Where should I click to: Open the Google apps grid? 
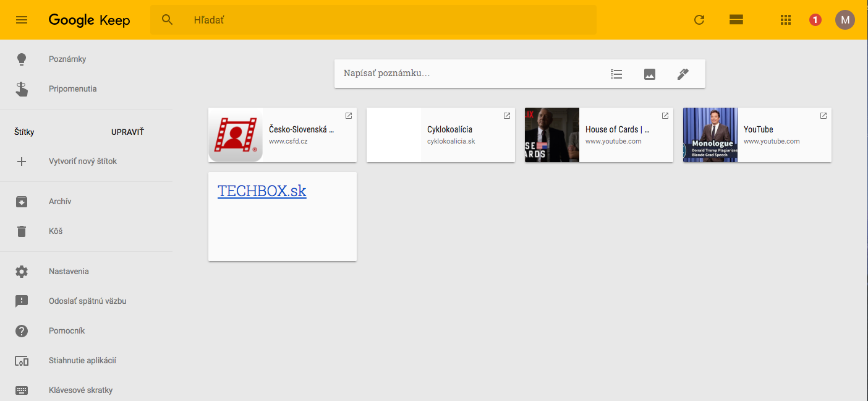786,20
